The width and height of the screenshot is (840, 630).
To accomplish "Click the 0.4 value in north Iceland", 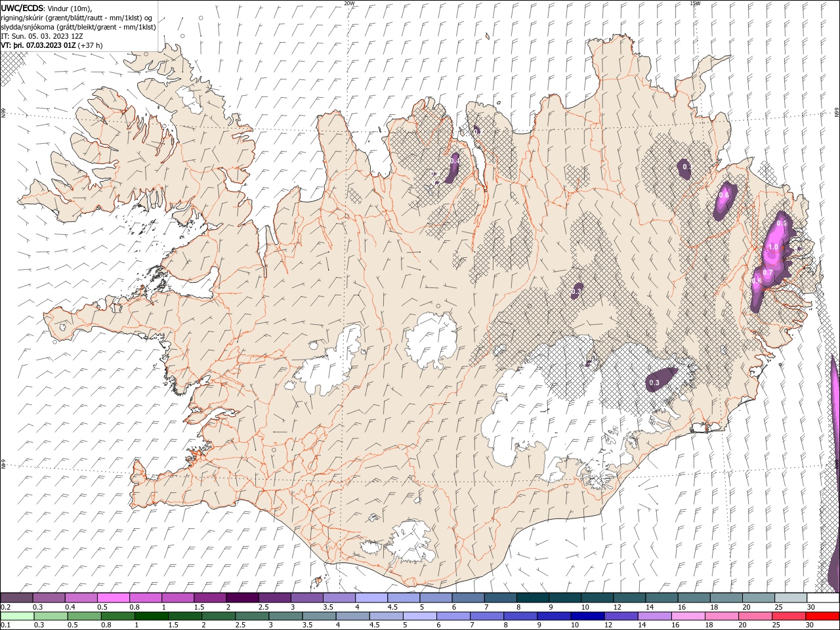I will 455,161.
